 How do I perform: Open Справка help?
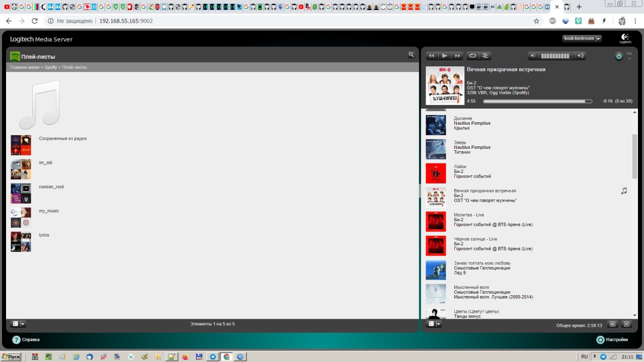tap(26, 339)
